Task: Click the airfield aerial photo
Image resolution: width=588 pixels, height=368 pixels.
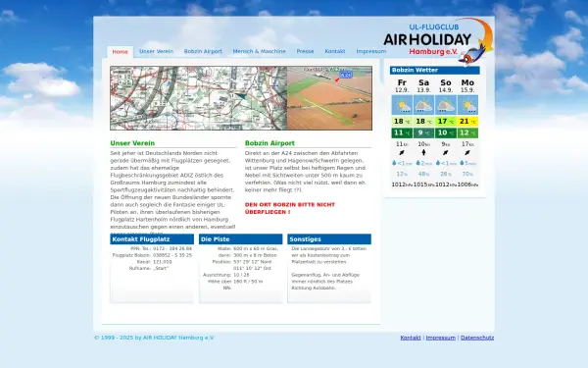Action: 329,98
